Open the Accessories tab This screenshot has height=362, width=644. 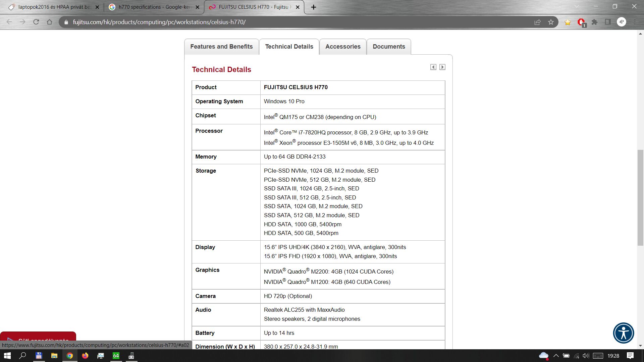(343, 47)
